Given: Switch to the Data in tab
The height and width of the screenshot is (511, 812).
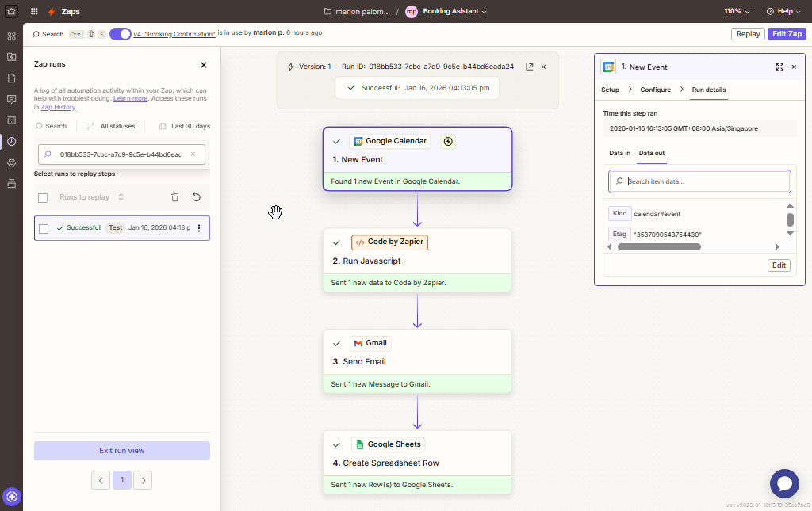Looking at the screenshot, I should (619, 153).
